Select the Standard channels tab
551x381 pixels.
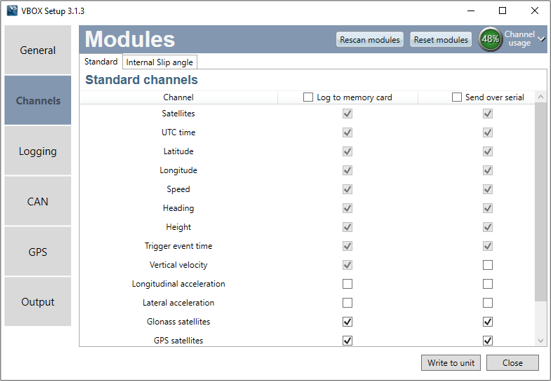tap(101, 62)
